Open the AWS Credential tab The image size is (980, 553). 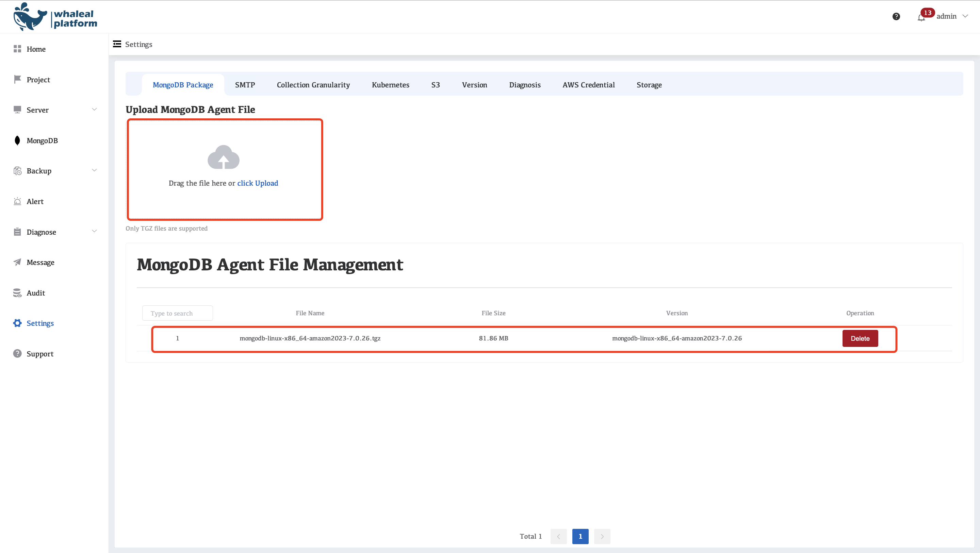588,85
